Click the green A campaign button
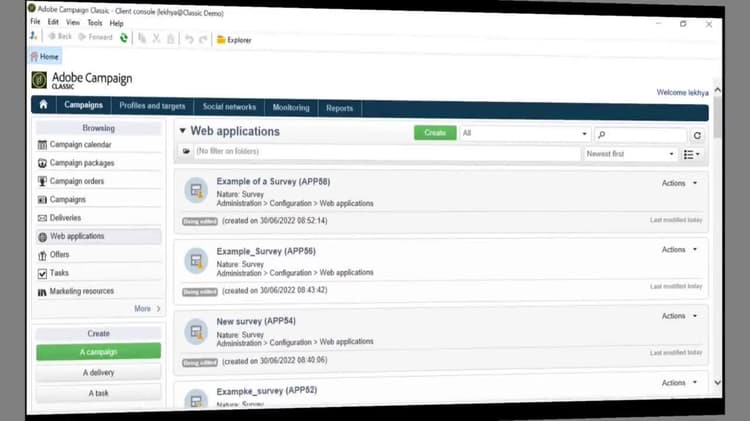This screenshot has width=750, height=421. (x=99, y=352)
